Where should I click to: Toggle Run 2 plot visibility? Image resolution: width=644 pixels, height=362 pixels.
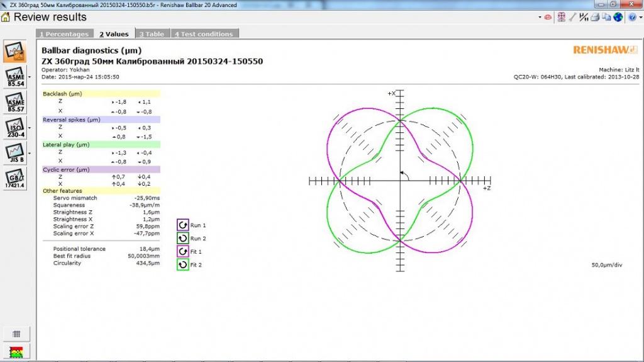coord(183,239)
